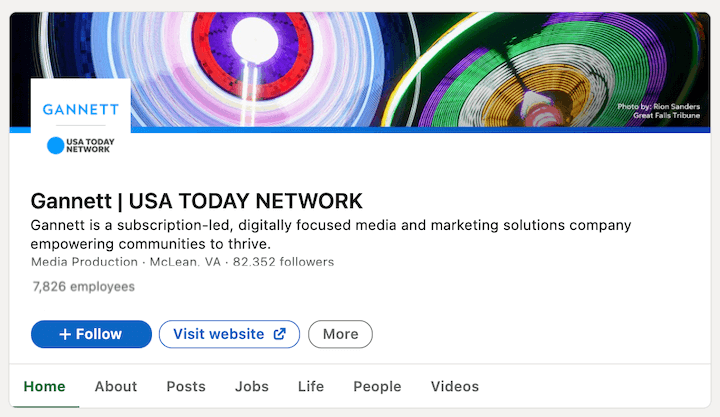Click the Gannett | USA TODAY NETWORK heading
Screen dimensions: 720x417
coord(197,199)
